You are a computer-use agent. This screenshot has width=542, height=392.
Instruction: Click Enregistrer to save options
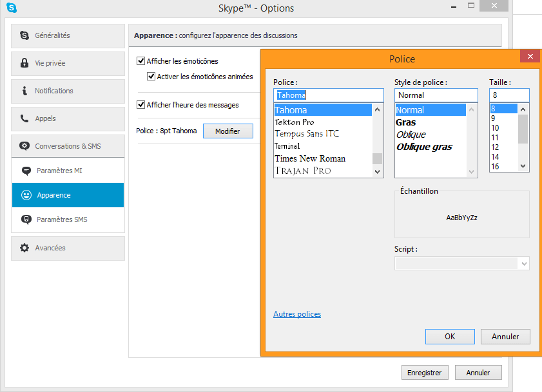pyautogui.click(x=425, y=373)
